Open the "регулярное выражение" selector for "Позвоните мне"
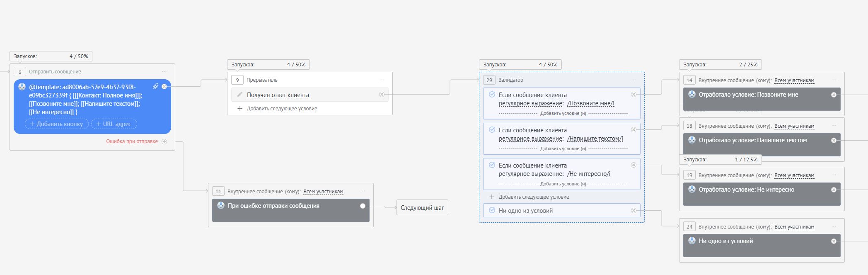Image resolution: width=868 pixels, height=275 pixels. [531, 103]
